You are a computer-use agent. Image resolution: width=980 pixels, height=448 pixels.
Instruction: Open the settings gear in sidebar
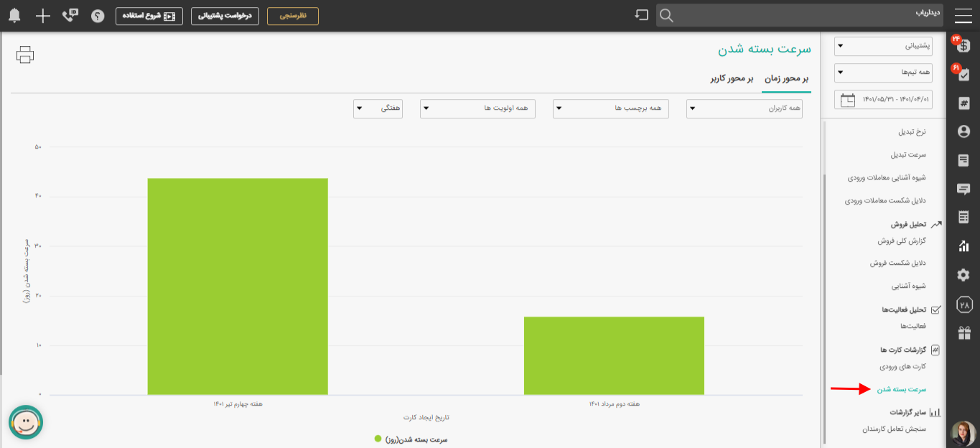click(963, 275)
